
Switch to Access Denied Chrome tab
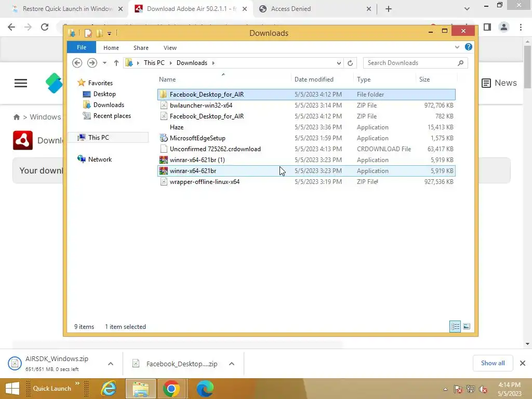click(x=315, y=9)
